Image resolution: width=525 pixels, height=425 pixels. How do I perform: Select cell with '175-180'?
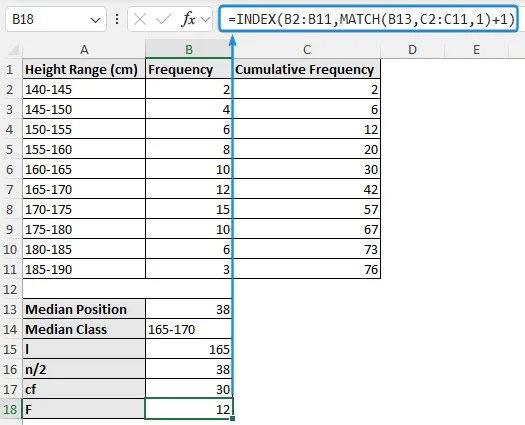point(84,229)
